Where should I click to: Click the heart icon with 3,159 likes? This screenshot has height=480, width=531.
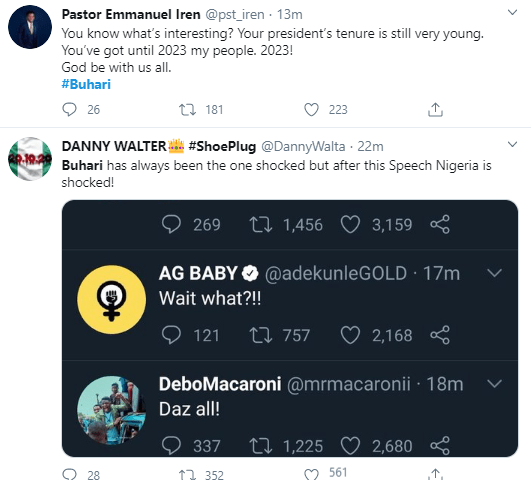click(x=350, y=225)
